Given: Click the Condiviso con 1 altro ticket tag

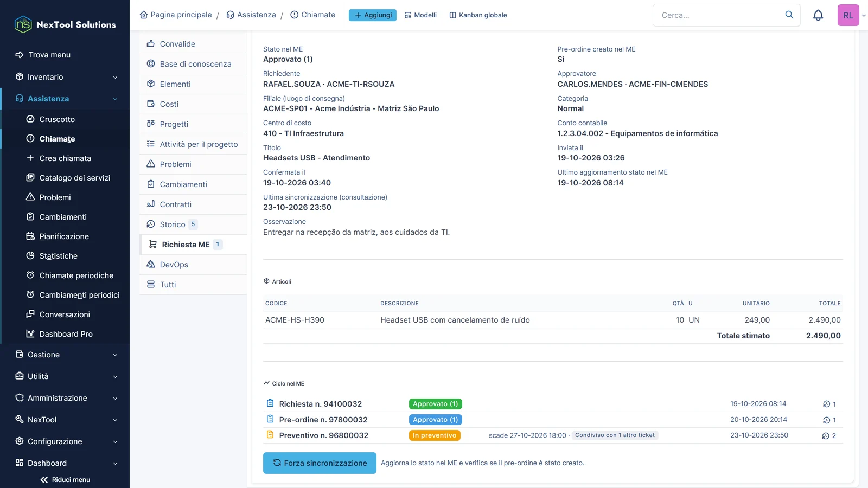Looking at the screenshot, I should 615,435.
